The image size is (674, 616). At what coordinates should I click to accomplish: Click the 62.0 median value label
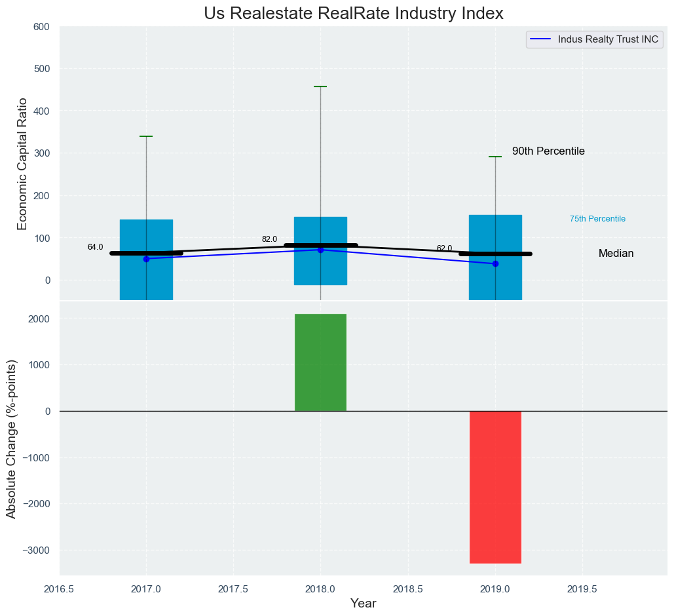pos(444,248)
